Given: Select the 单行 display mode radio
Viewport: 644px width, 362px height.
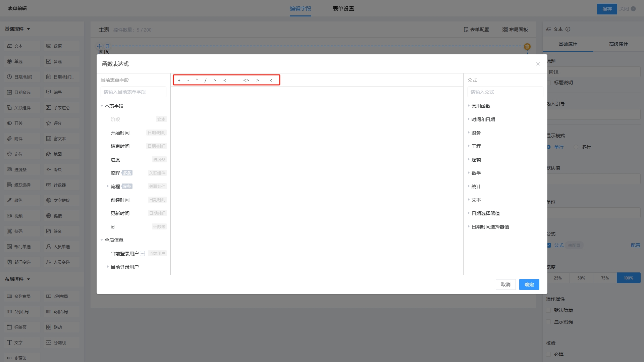Looking at the screenshot, I should [x=549, y=147].
